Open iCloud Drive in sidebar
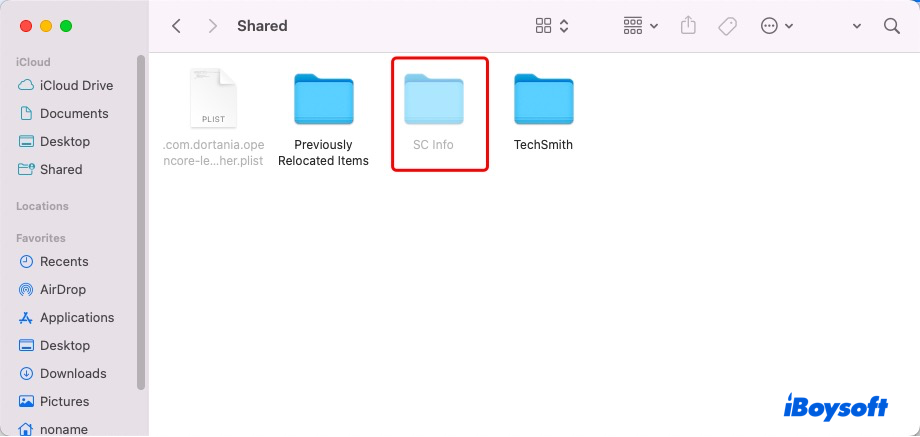Image resolution: width=920 pixels, height=437 pixels. 75,85
